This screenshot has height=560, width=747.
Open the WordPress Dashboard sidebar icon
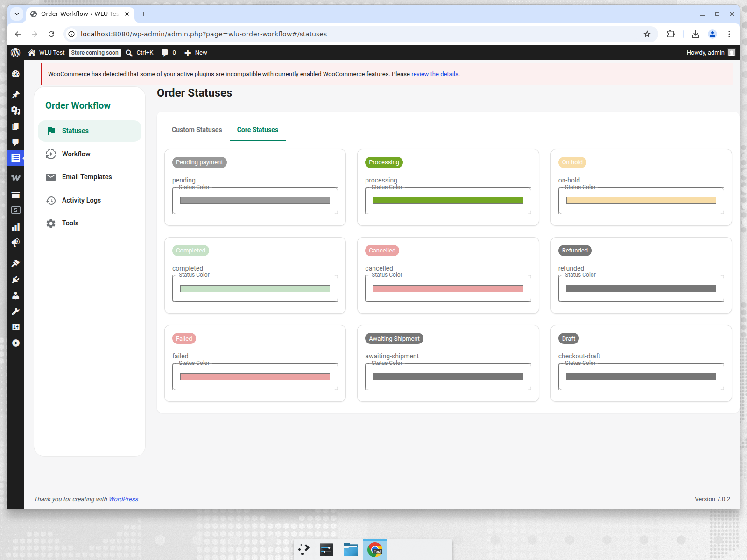(15, 74)
